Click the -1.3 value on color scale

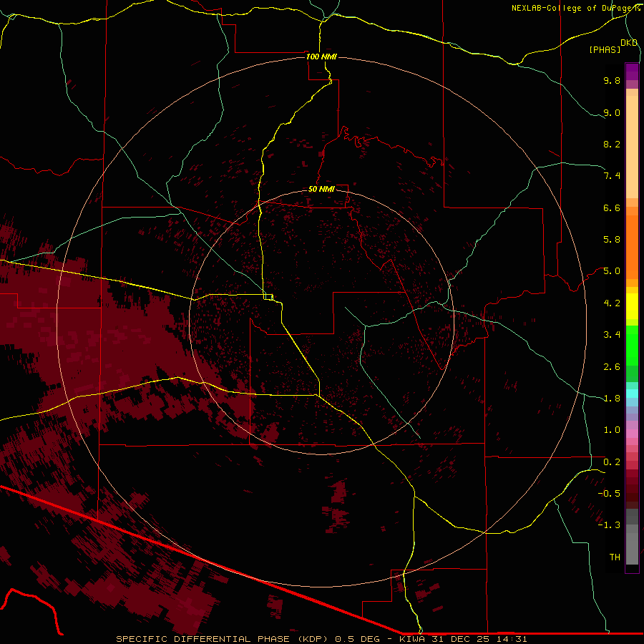pyautogui.click(x=609, y=525)
